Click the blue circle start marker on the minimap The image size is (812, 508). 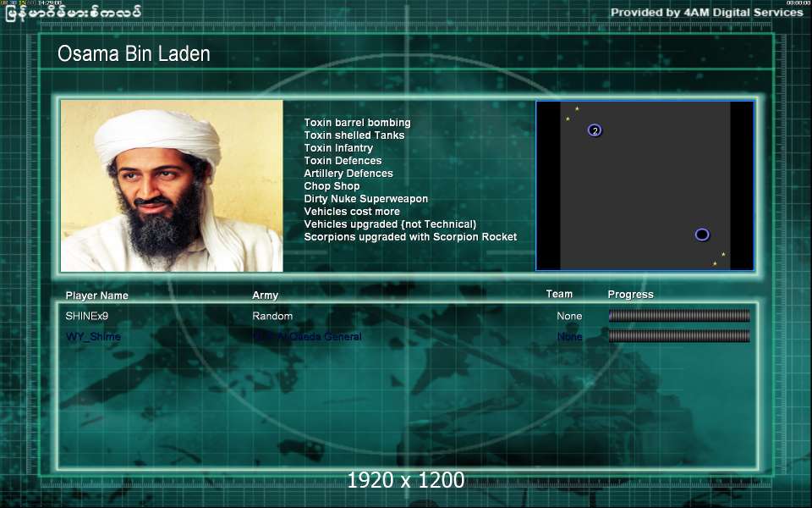point(702,235)
